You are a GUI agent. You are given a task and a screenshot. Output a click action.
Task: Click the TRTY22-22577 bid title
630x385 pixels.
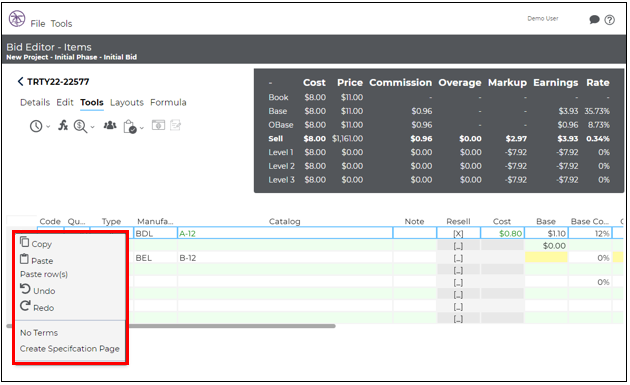[58, 82]
